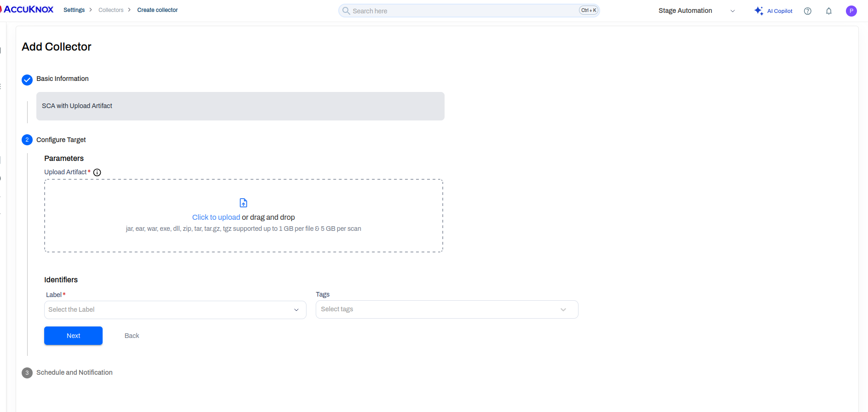This screenshot has height=412, width=868.
Task: Click the Parameters heading
Action: pos(64,158)
